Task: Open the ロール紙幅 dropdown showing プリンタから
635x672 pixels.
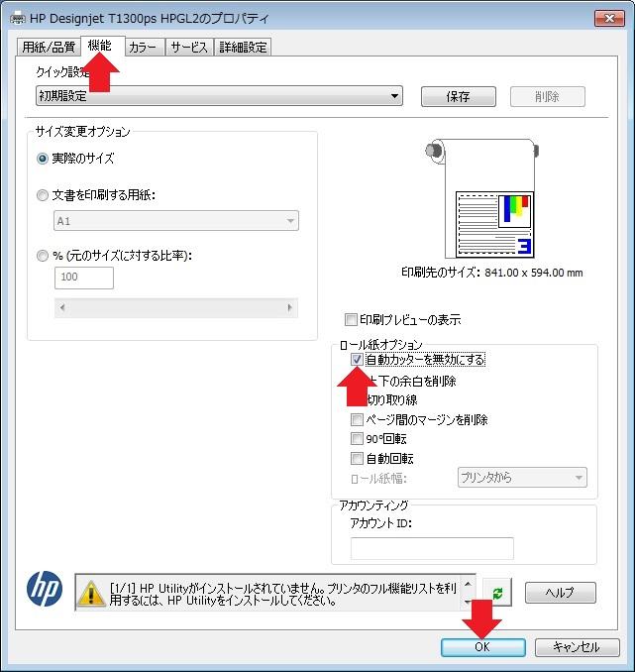Action: (x=522, y=477)
